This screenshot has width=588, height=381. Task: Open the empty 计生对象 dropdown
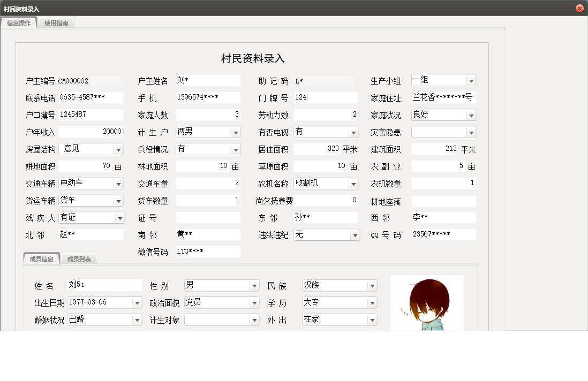pyautogui.click(x=254, y=320)
